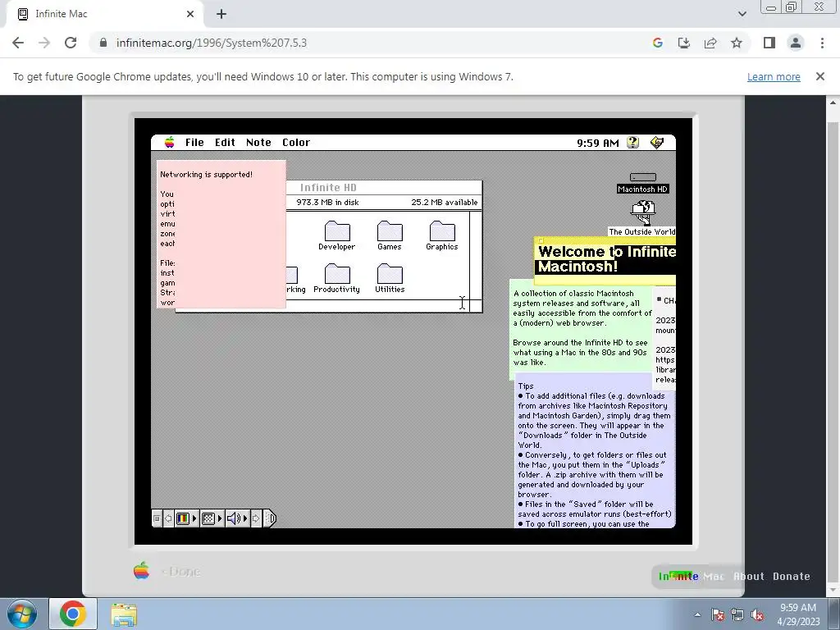Screen dimensions: 840x630
Task: Open the Edit menu
Action: [x=225, y=143]
